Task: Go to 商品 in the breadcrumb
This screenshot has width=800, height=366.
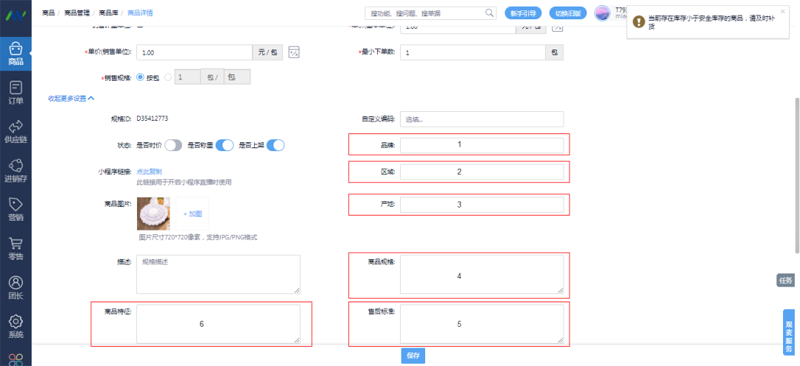Action: pyautogui.click(x=48, y=13)
